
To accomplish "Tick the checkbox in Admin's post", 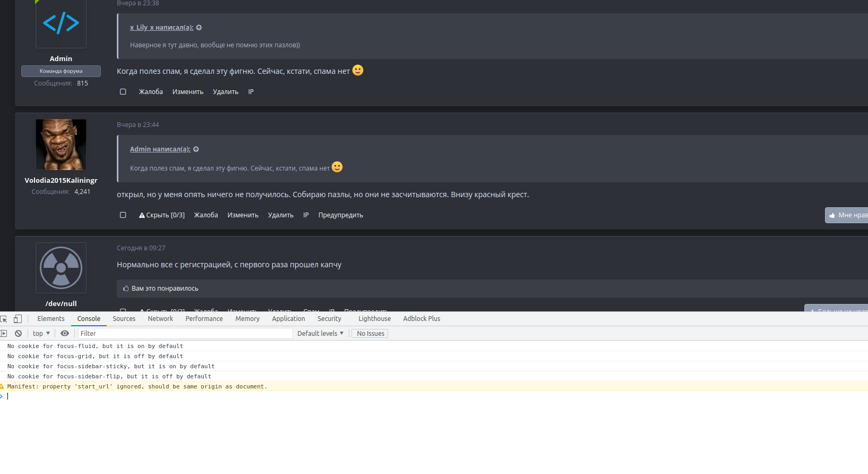I will 123,92.
